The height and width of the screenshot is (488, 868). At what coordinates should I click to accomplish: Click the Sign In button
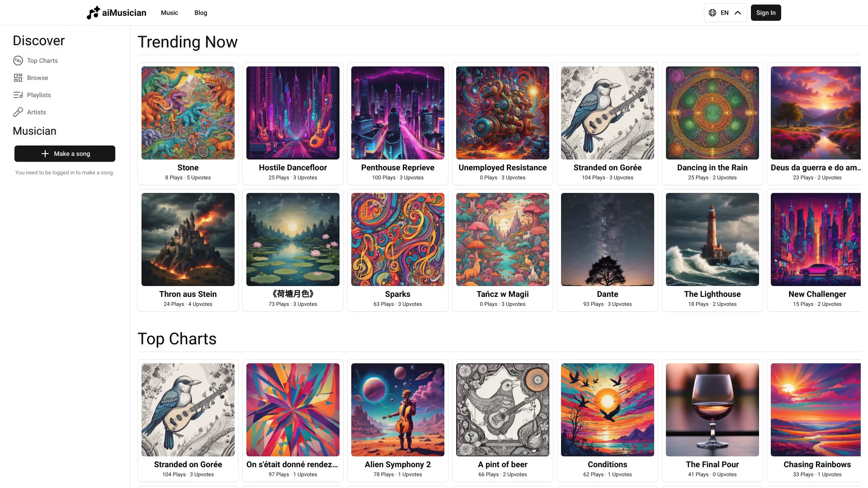(x=766, y=13)
